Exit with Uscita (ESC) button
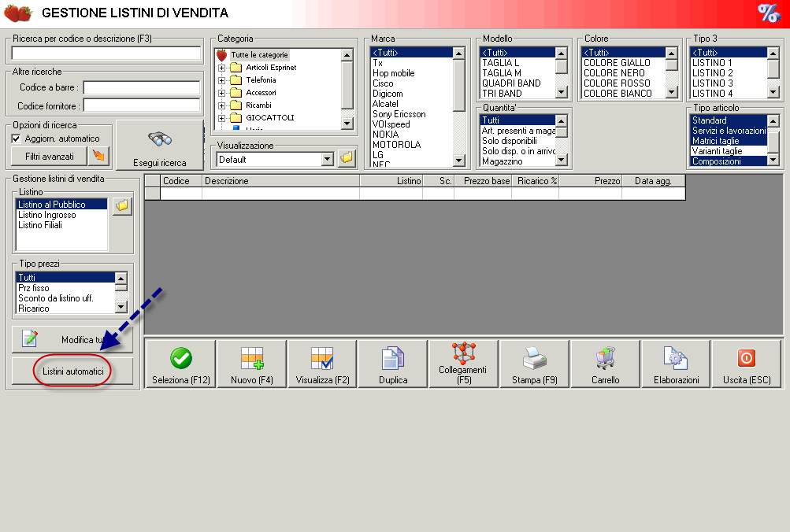790x532 pixels. tap(747, 364)
